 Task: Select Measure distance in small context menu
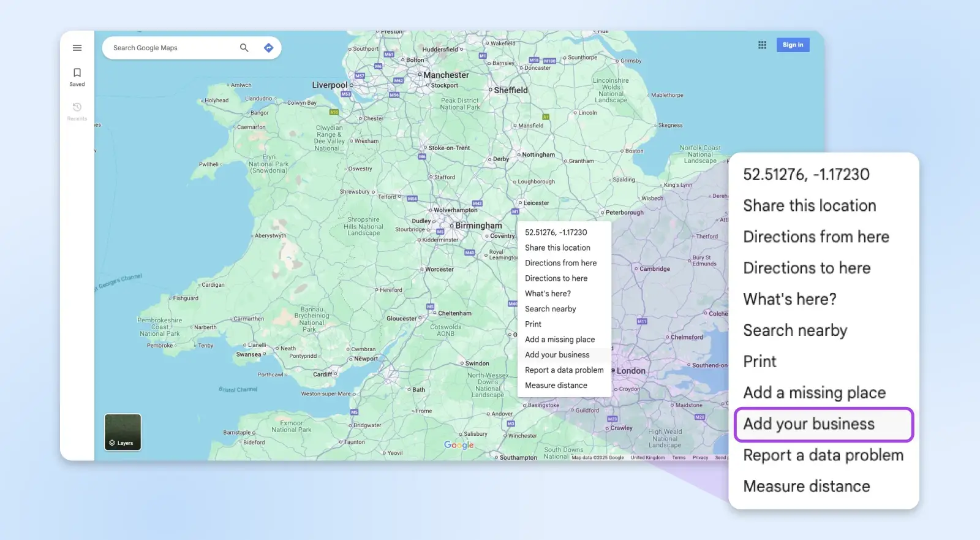[556, 386]
